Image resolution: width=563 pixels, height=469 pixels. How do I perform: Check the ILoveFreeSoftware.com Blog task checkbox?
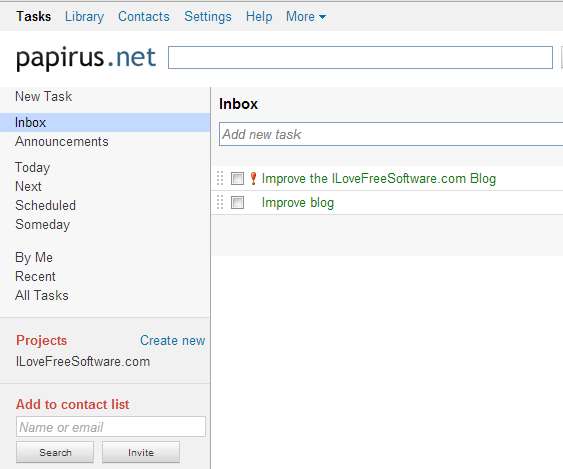click(x=237, y=178)
